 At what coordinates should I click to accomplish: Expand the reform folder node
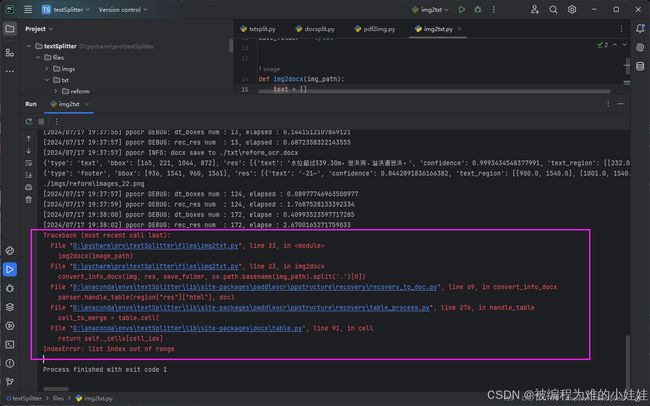point(56,91)
